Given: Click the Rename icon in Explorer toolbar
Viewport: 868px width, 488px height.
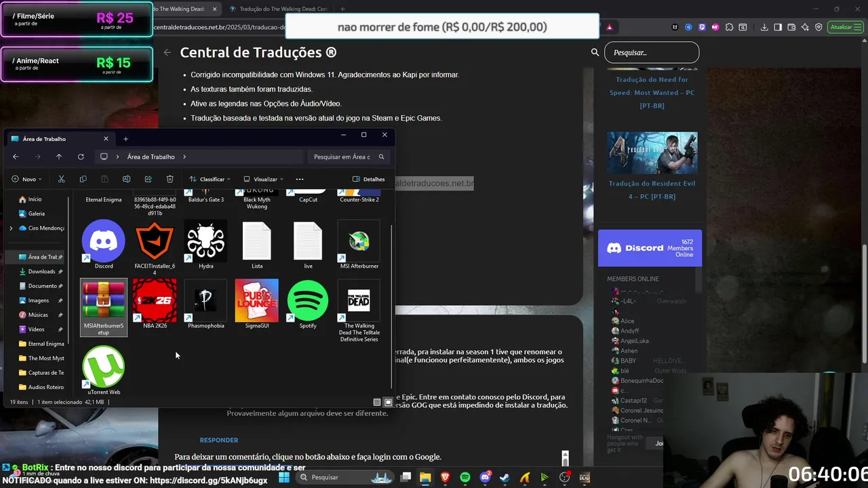Looking at the screenshot, I should click(126, 179).
